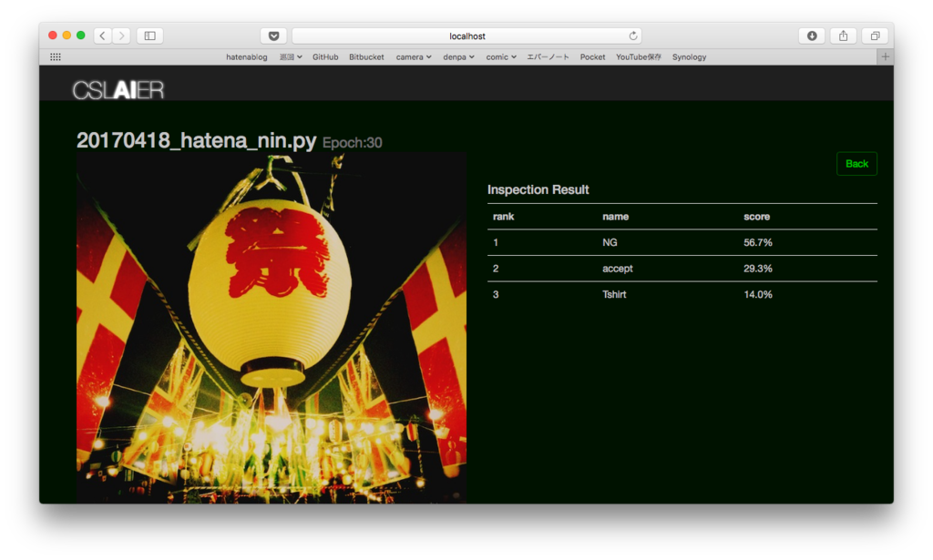Click the rank column header
The image size is (933, 560).
click(503, 217)
